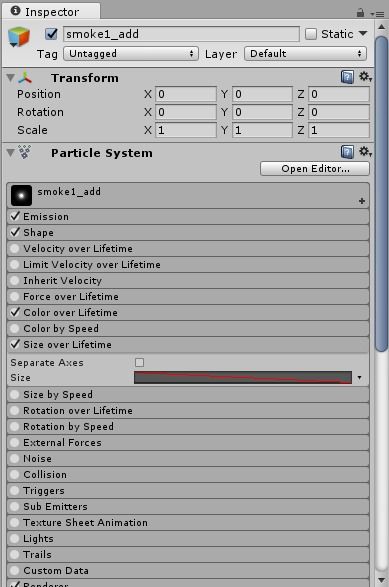Disable Size over Lifetime module checkmark
The width and height of the screenshot is (389, 587).
tap(15, 344)
